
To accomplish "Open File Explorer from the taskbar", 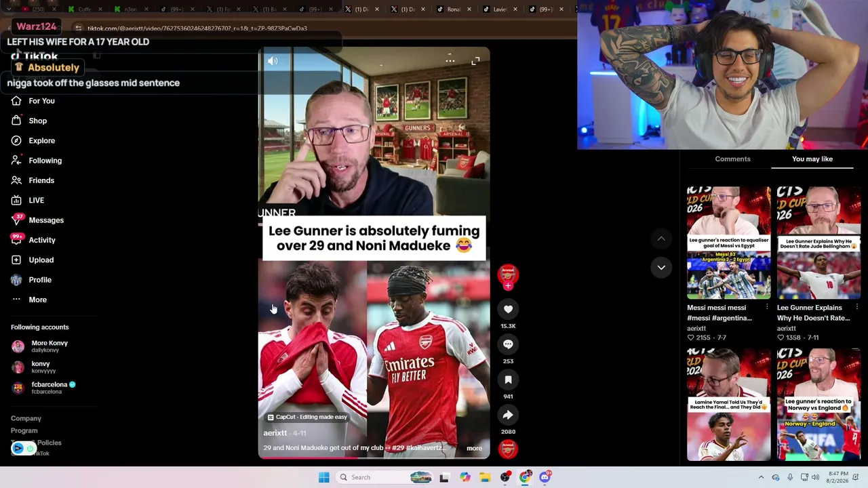I will click(x=485, y=477).
